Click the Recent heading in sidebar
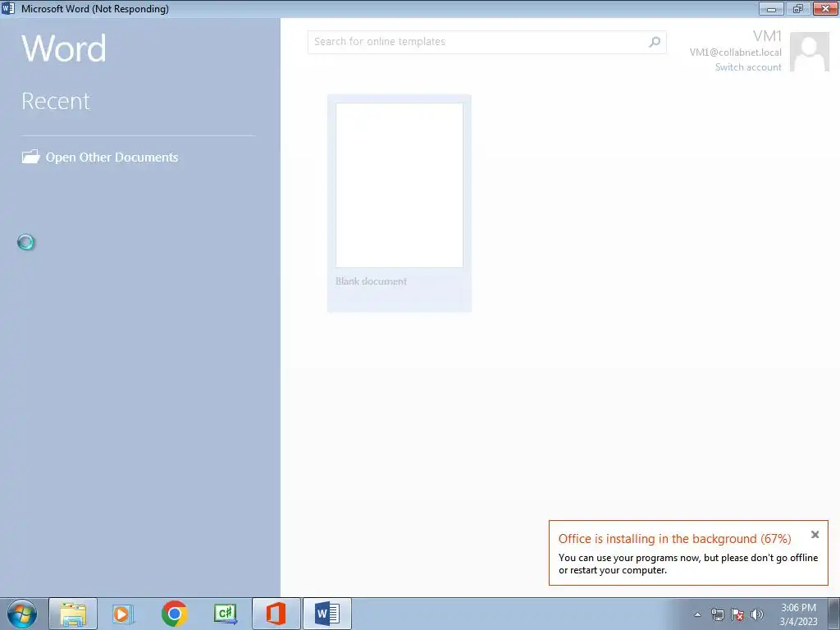Screen dimensions: 840x630 tap(56, 101)
